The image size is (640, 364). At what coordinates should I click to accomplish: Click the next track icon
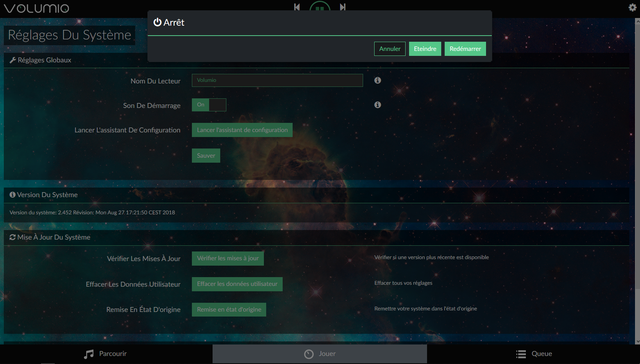[343, 7]
